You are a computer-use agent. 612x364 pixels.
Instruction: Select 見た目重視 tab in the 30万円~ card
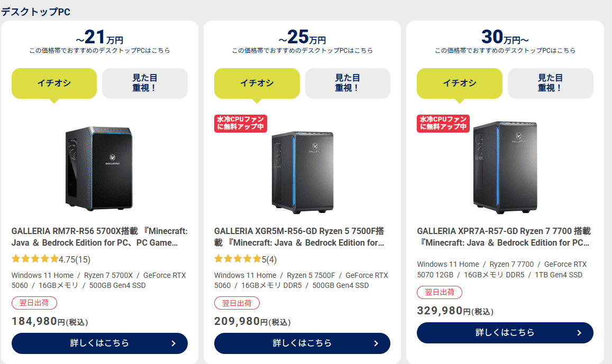point(550,83)
